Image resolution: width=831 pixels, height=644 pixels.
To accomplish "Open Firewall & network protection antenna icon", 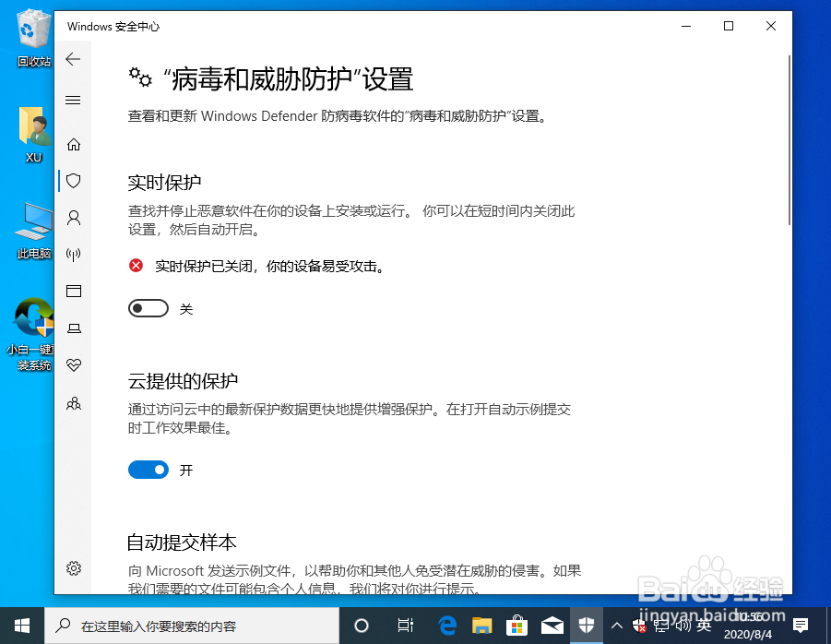I will pos(74,255).
